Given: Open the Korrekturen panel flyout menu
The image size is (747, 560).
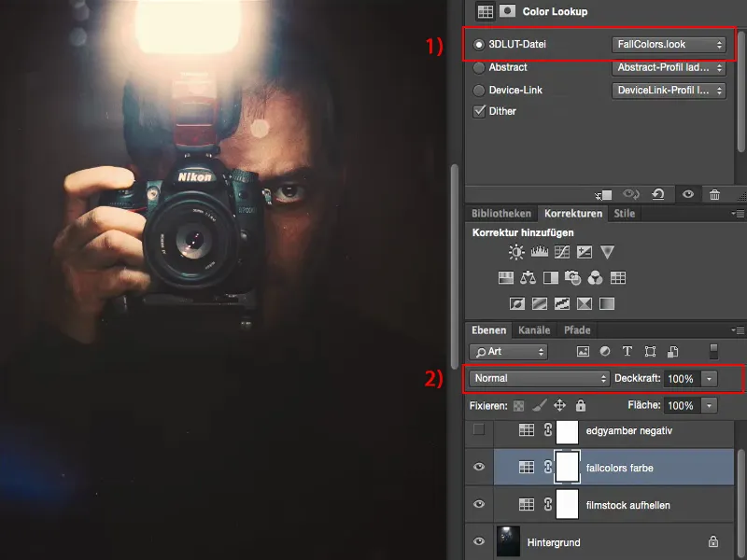Looking at the screenshot, I should (x=738, y=214).
